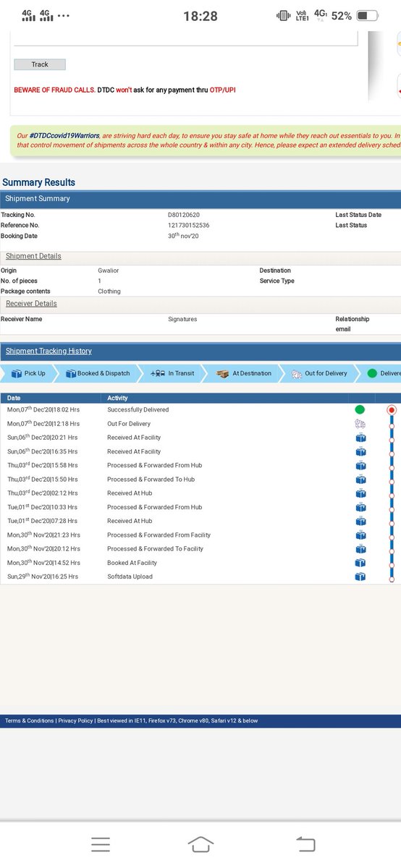Screen dimensions: 401x868
Task: Click the truck icon in Out For Delivery row
Action: click(x=360, y=424)
